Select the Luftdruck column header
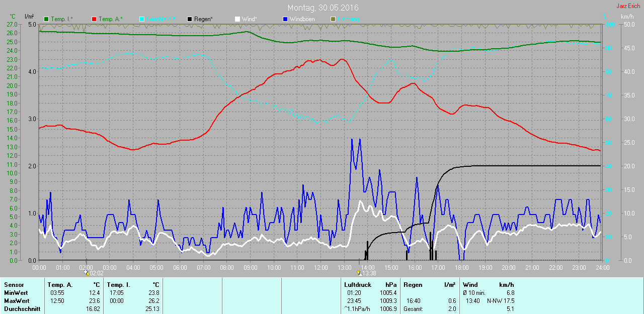This screenshot has height=314, width=644. tap(357, 285)
